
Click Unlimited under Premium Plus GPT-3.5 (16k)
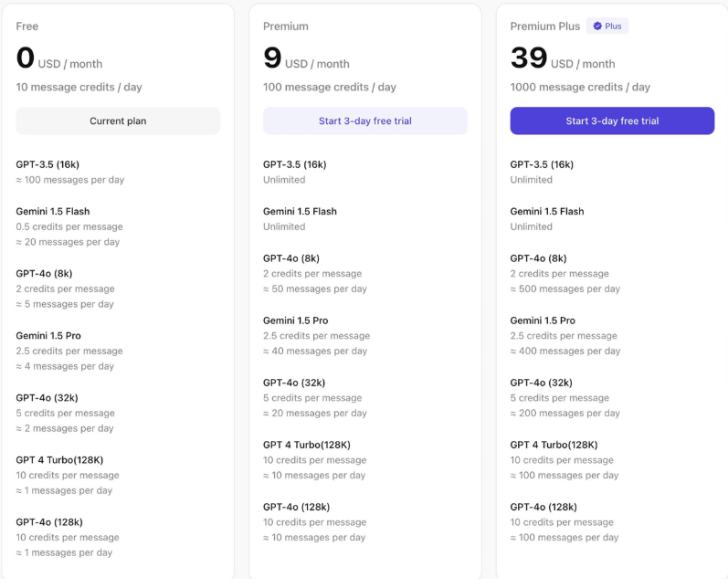tap(531, 180)
